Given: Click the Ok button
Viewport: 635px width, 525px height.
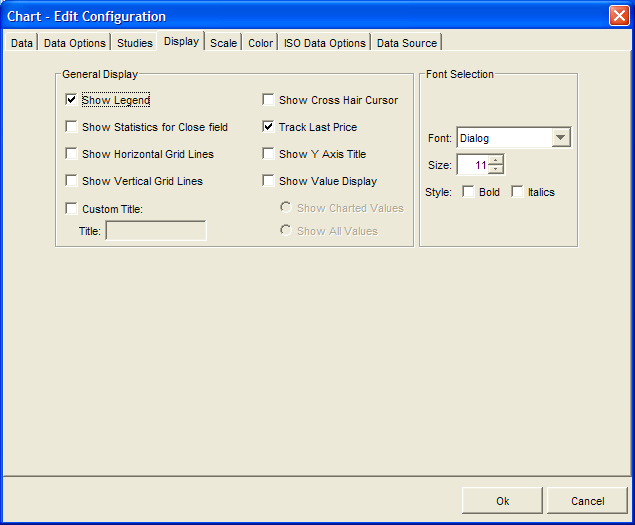Looking at the screenshot, I should 502,501.
